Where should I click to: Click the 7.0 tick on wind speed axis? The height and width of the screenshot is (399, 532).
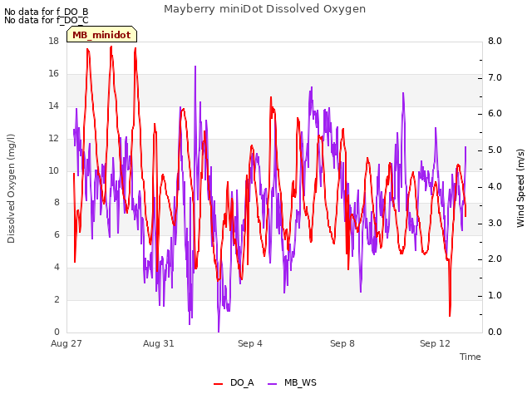tap(495, 77)
